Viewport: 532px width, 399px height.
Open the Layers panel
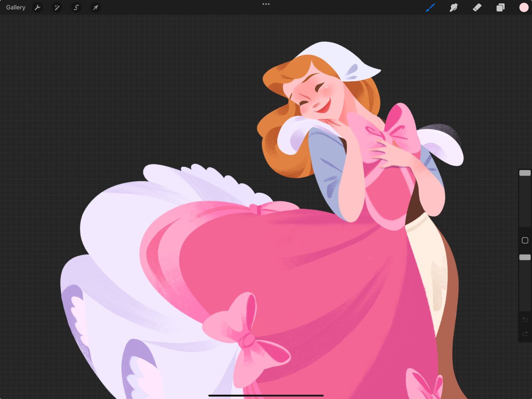(x=501, y=8)
